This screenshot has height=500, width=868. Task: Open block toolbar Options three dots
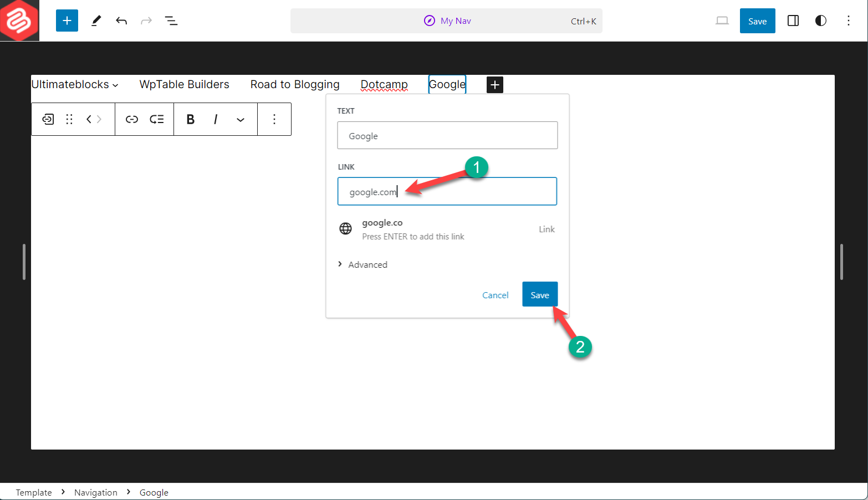click(x=274, y=119)
